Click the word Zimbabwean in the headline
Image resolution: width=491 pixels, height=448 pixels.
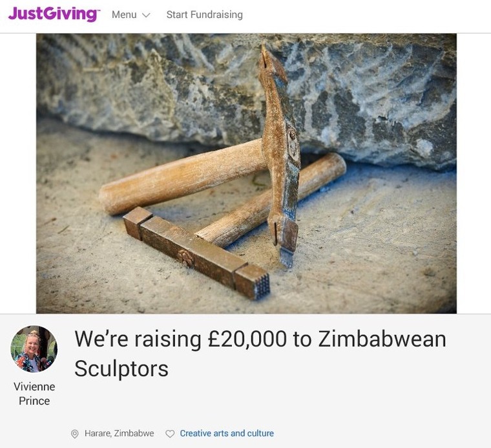382,339
